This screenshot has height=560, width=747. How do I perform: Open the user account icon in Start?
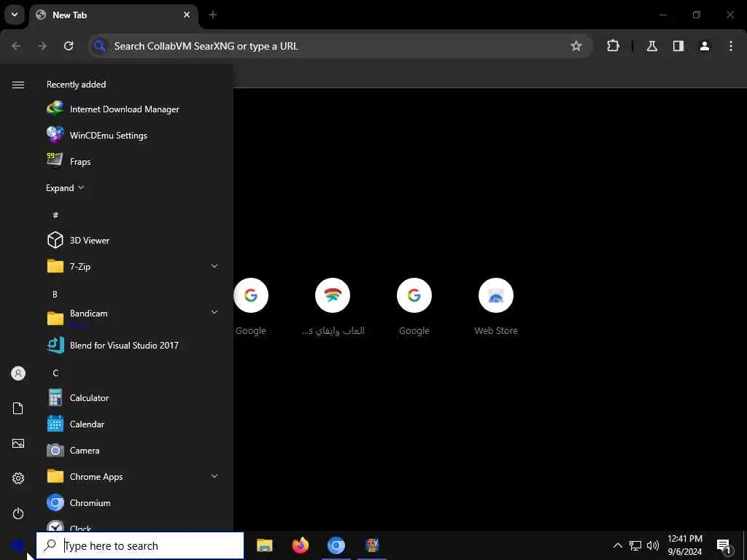[x=18, y=373]
